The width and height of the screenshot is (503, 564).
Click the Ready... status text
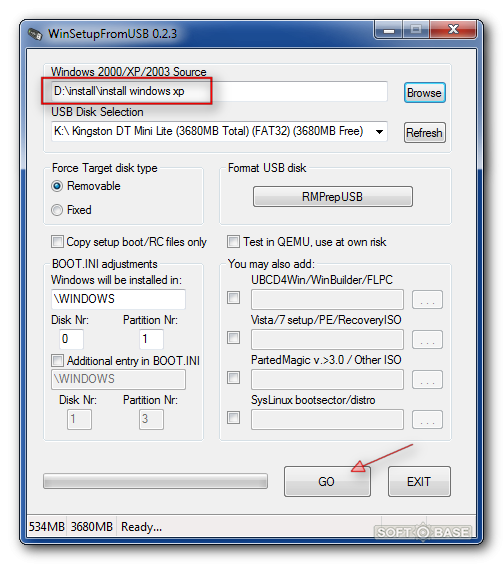(141, 527)
